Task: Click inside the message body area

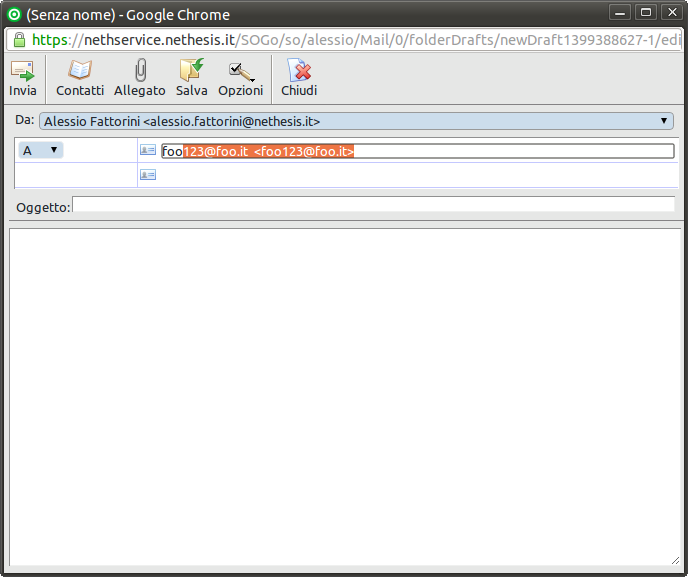Action: pos(344,395)
